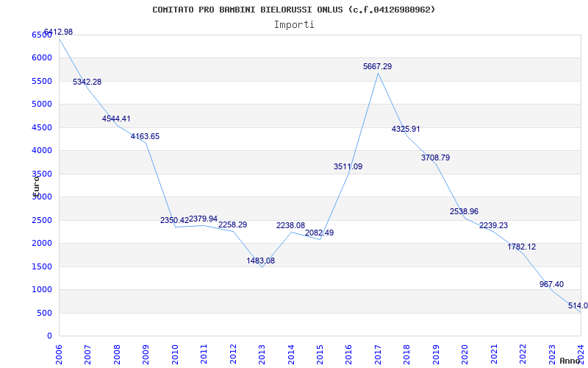Image resolution: width=588 pixels, height=368 pixels.
Task: Click the 2006 x-axis year label
Action: tap(60, 354)
